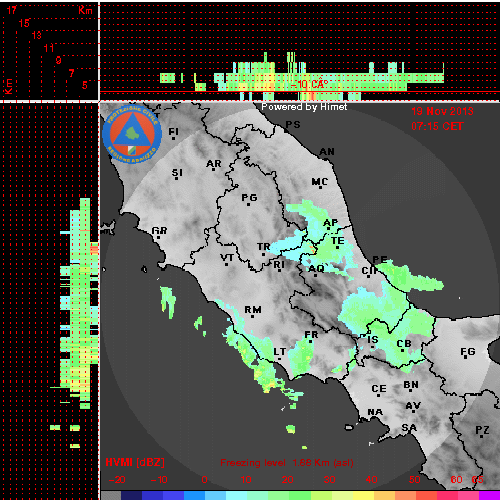
Task: Click the '-10 C°' isotherm label
Action: coord(309,84)
